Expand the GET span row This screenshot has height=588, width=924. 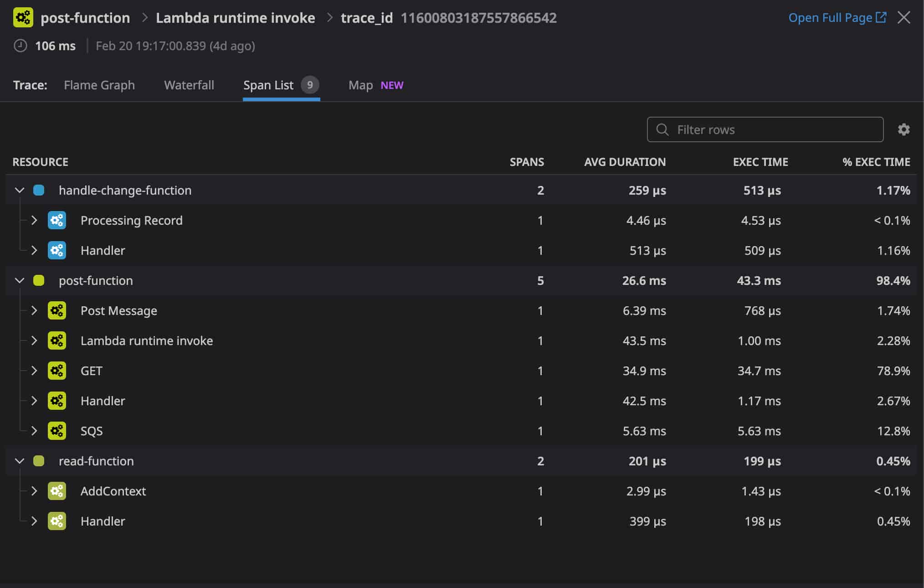34,371
